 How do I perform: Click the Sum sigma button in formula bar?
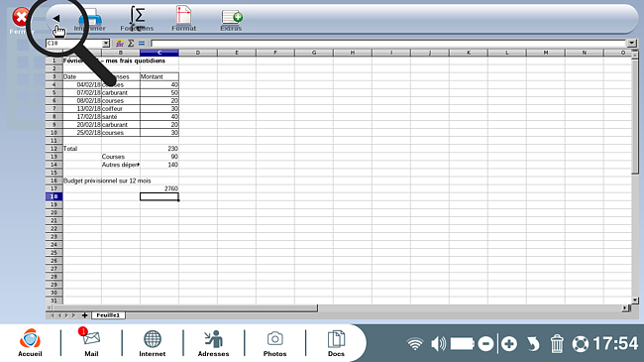click(x=131, y=44)
